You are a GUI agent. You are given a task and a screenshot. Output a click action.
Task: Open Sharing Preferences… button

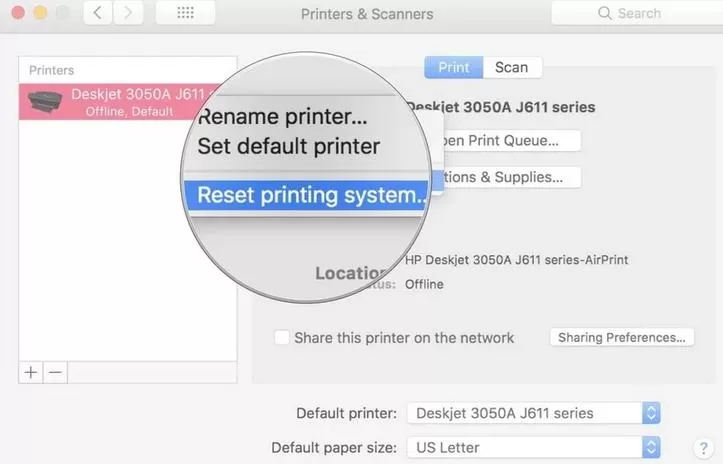click(x=622, y=338)
